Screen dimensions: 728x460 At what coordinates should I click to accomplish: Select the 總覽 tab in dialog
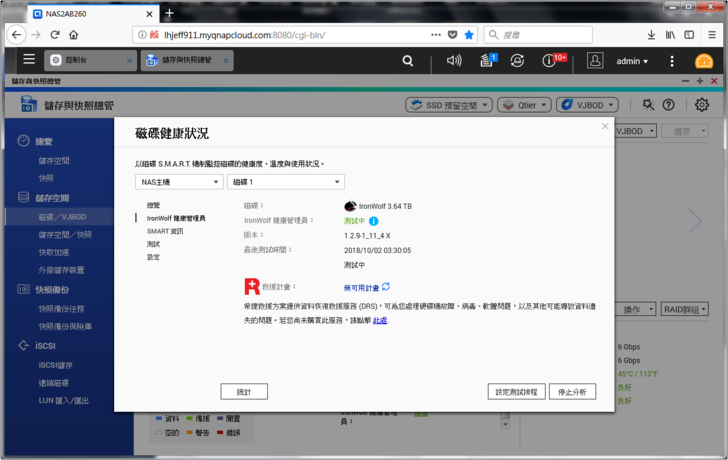(153, 205)
